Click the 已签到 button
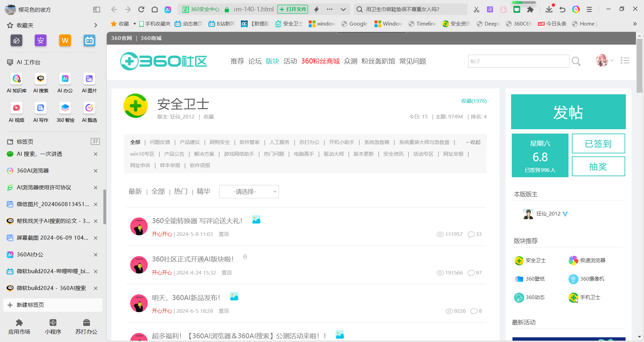Image resolution: width=644 pixels, height=342 pixels. click(598, 144)
